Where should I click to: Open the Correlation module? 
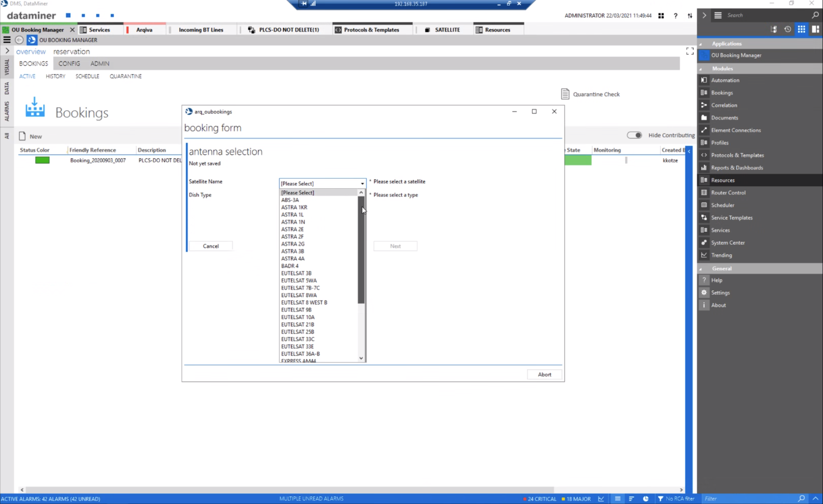coord(724,105)
